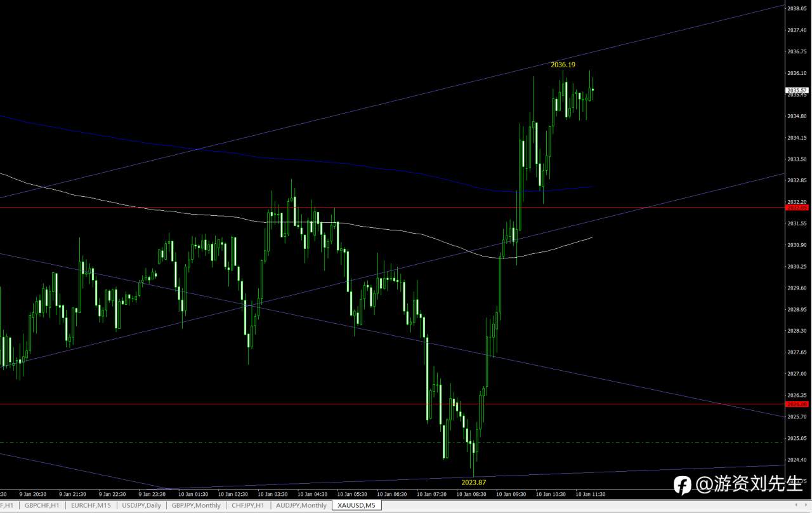Click the 2033.50 price scale value

coord(797,159)
